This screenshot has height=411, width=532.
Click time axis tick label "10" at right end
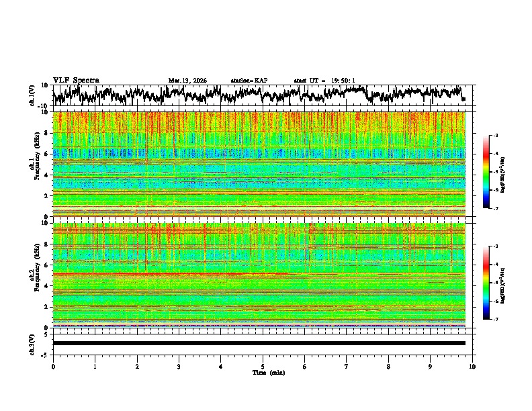click(x=472, y=367)
